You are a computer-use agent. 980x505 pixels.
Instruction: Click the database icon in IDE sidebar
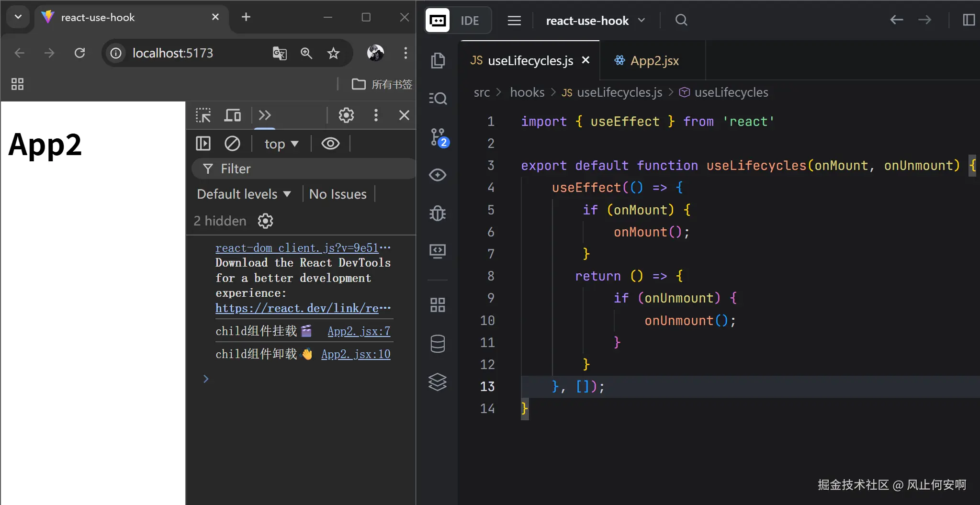click(x=438, y=343)
